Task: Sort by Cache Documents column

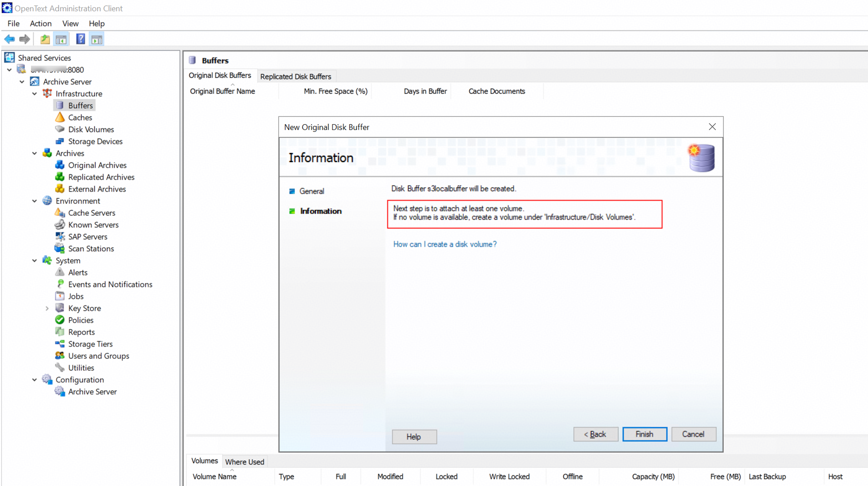Action: [x=497, y=91]
